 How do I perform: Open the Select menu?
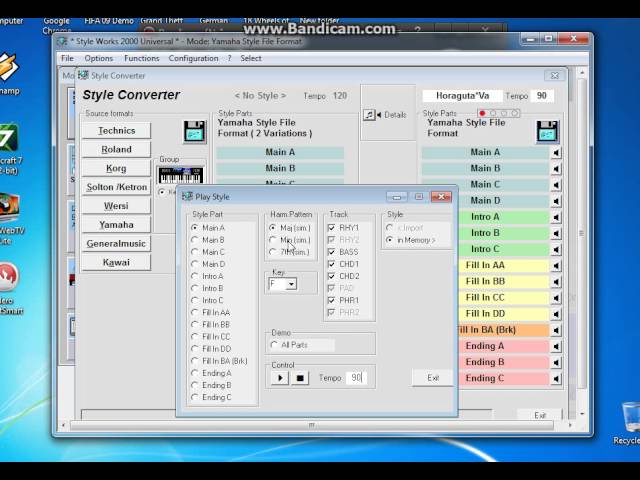(251, 58)
